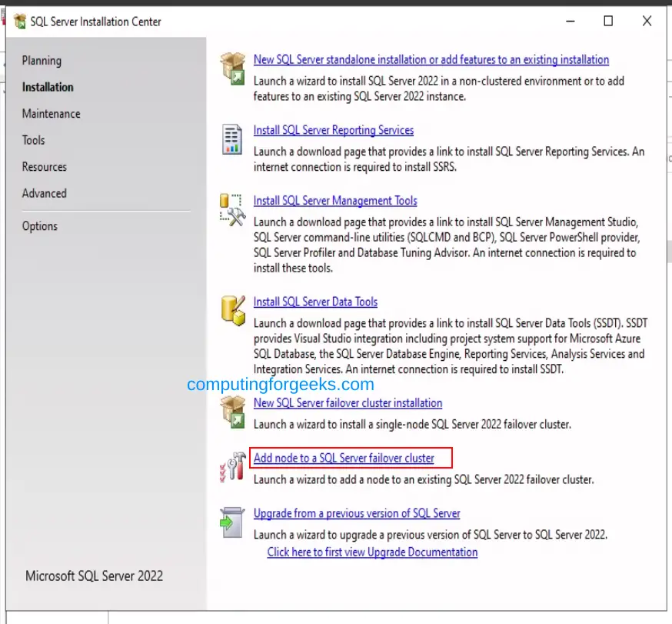
Task: Close the SQL Server Installation Center window
Action: click(647, 21)
